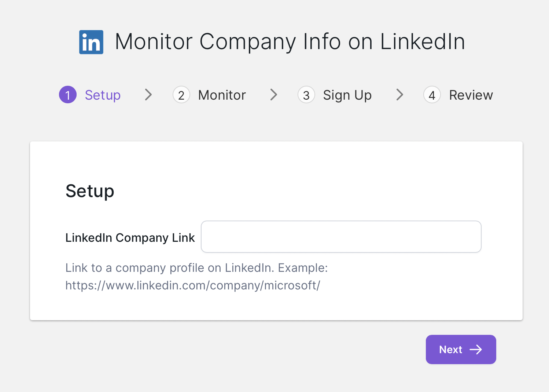Viewport: 549px width, 392px height.
Task: Click the LinkedIn Company Link label
Action: [x=130, y=238]
